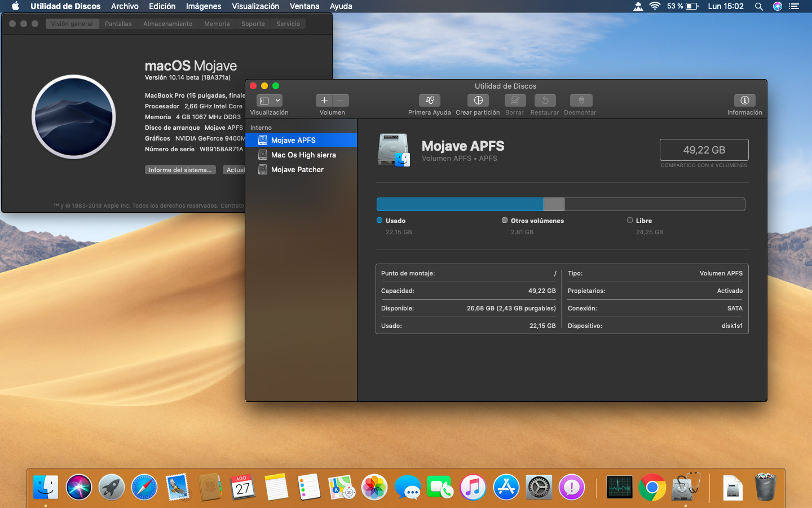Image resolution: width=812 pixels, height=508 pixels.
Task: Open Reminders from the Dock
Action: pyautogui.click(x=309, y=487)
